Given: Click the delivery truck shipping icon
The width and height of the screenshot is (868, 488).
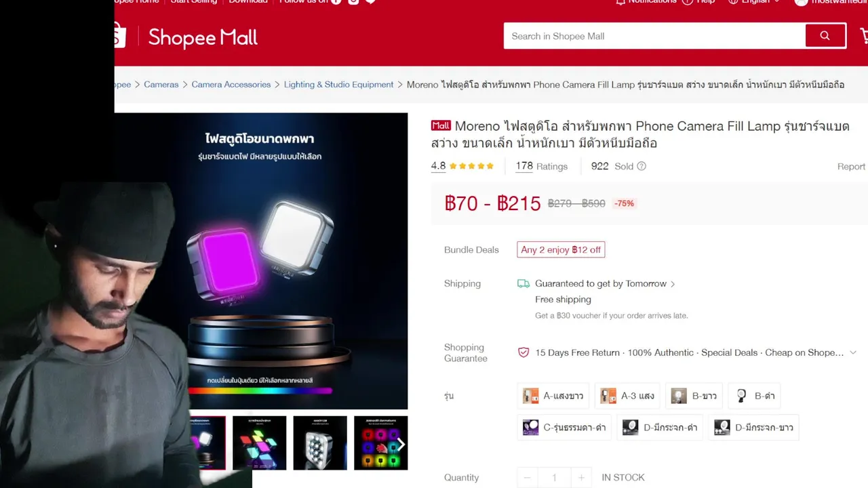Looking at the screenshot, I should point(523,283).
